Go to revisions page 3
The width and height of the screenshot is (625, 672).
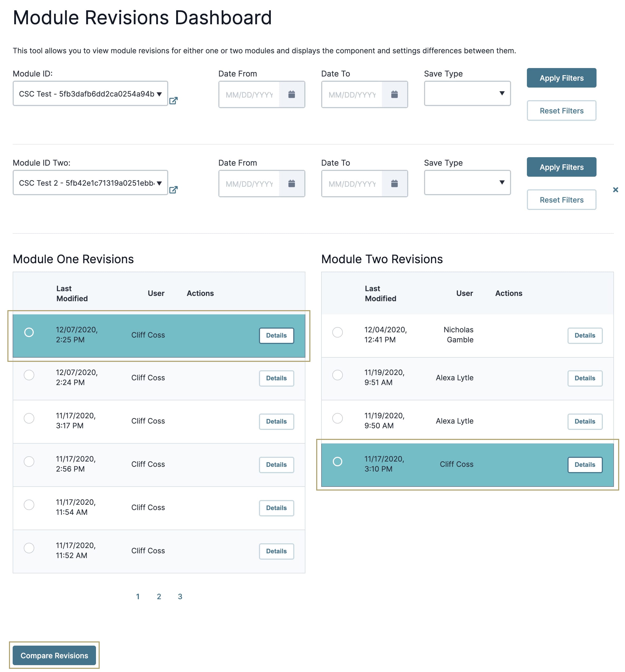click(x=180, y=597)
